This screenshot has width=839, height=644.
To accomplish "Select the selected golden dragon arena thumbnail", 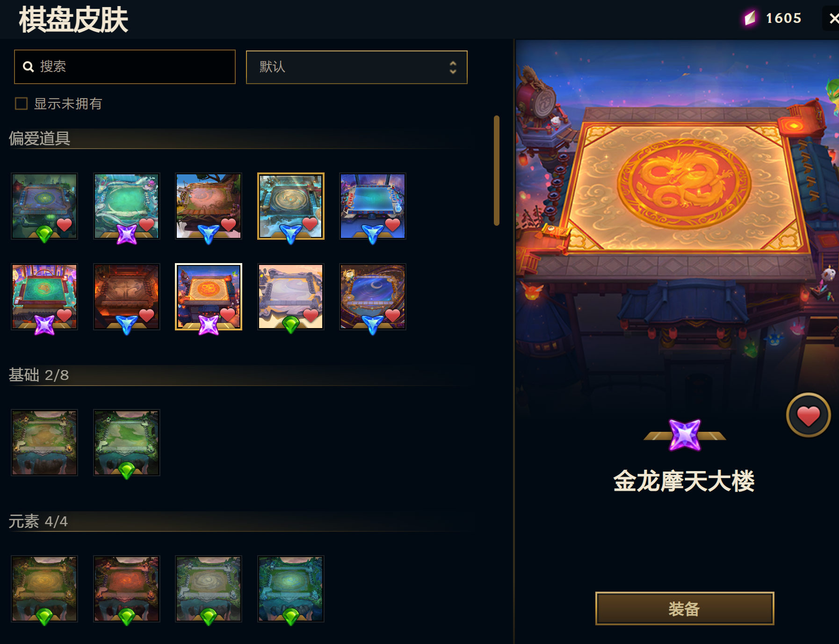I will (x=209, y=297).
